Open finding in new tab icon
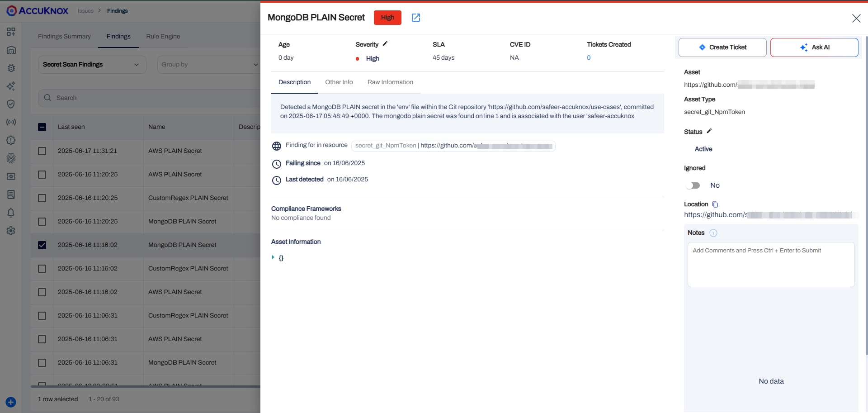The image size is (868, 413). [416, 18]
